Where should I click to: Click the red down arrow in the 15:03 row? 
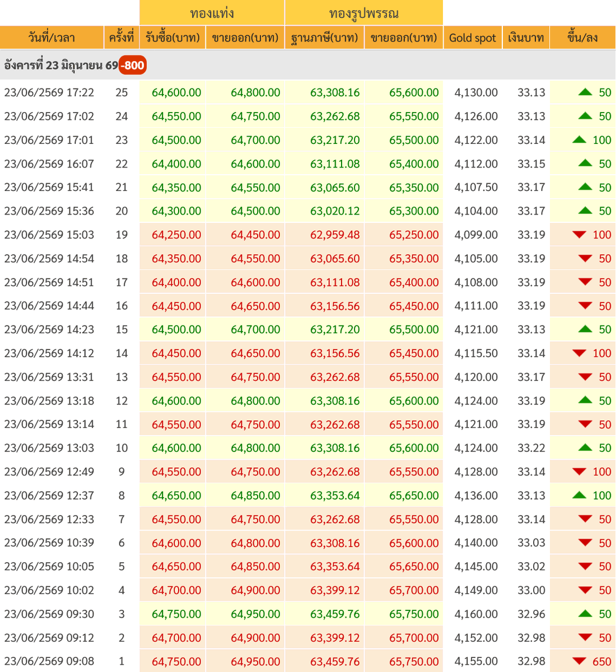coord(580,235)
